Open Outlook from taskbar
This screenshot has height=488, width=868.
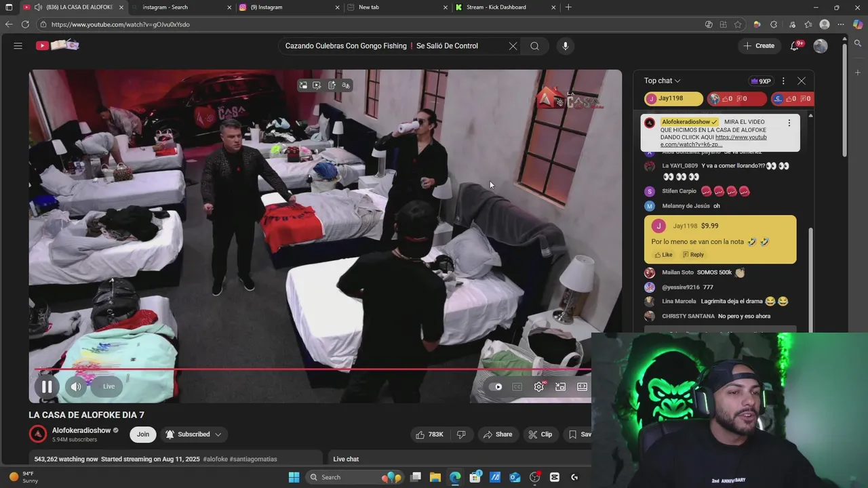[515, 477]
